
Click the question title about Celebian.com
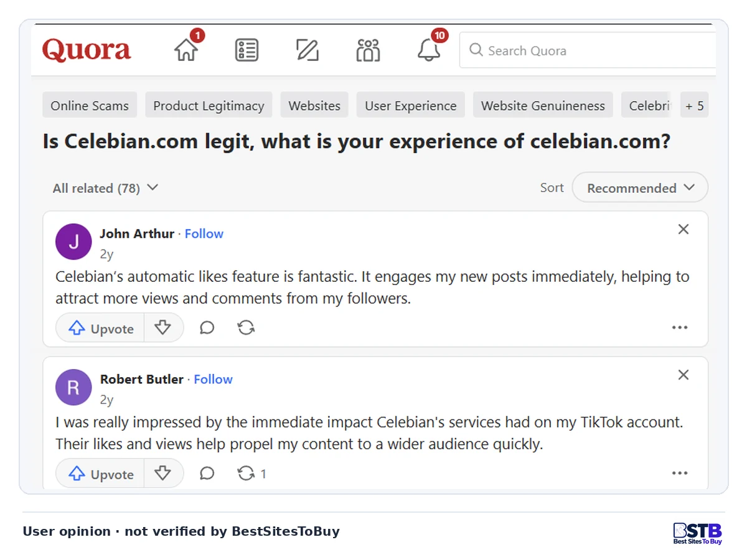tap(357, 142)
